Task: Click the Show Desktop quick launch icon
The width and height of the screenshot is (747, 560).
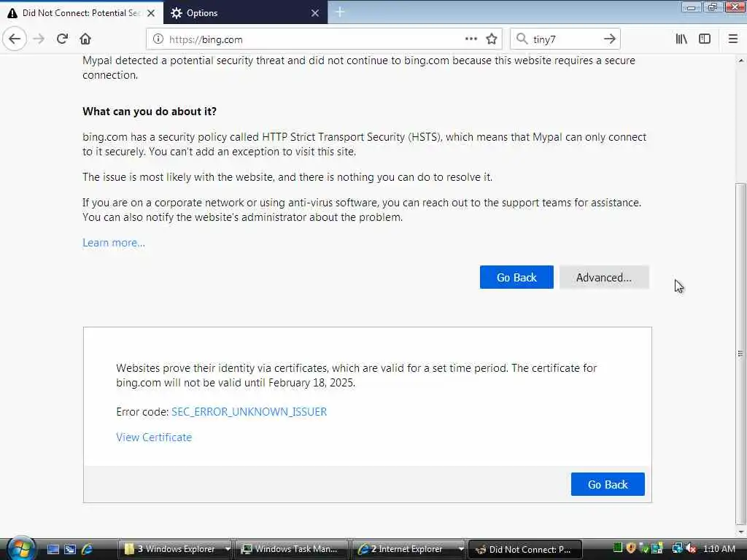Action: 53,549
